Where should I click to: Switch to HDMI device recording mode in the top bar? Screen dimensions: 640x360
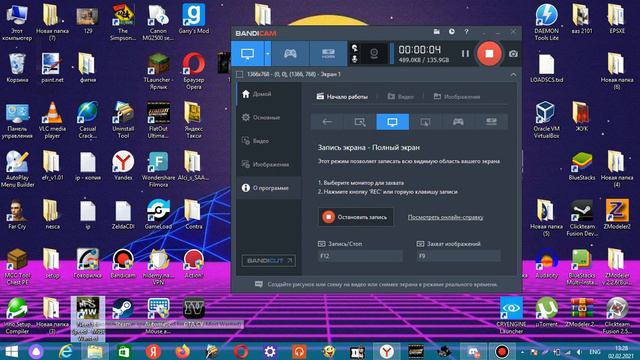pyautogui.click(x=328, y=53)
